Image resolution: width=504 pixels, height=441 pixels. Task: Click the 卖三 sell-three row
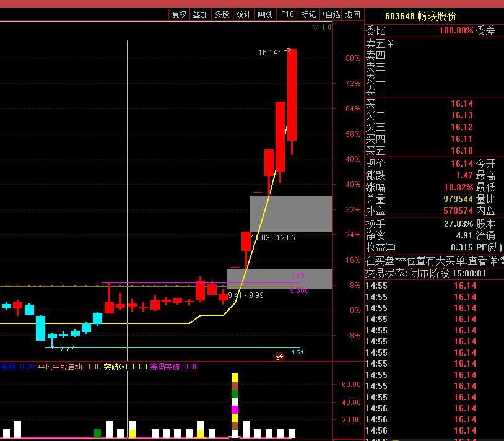click(x=434, y=67)
